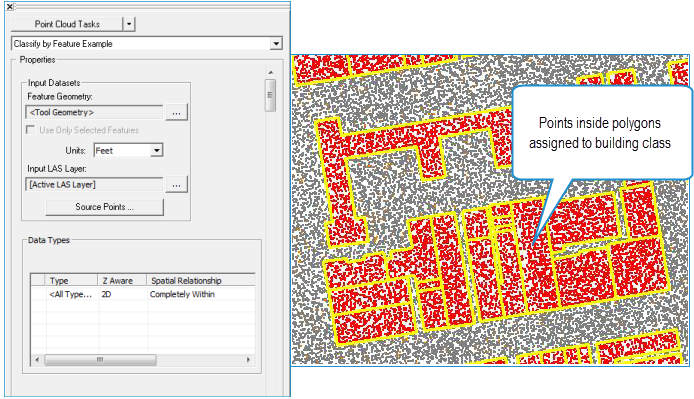This screenshot has height=399, width=694.
Task: Click the Spatial Relationship column header
Action: tap(201, 280)
